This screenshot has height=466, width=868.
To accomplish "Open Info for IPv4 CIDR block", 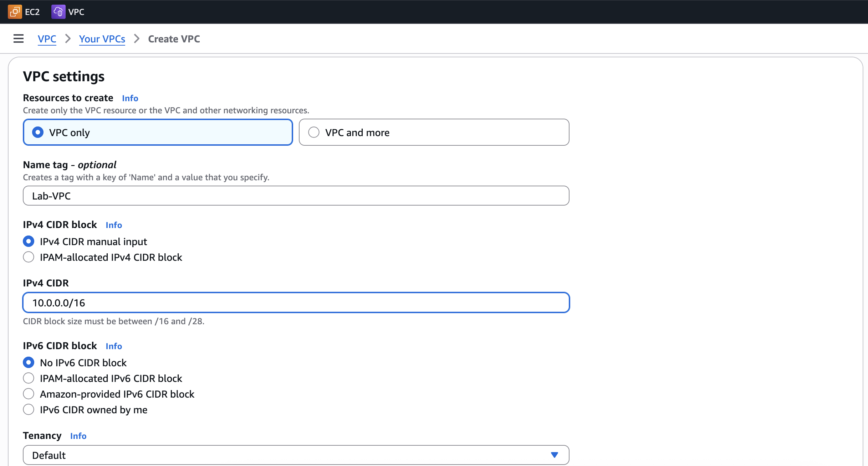I will tap(114, 225).
